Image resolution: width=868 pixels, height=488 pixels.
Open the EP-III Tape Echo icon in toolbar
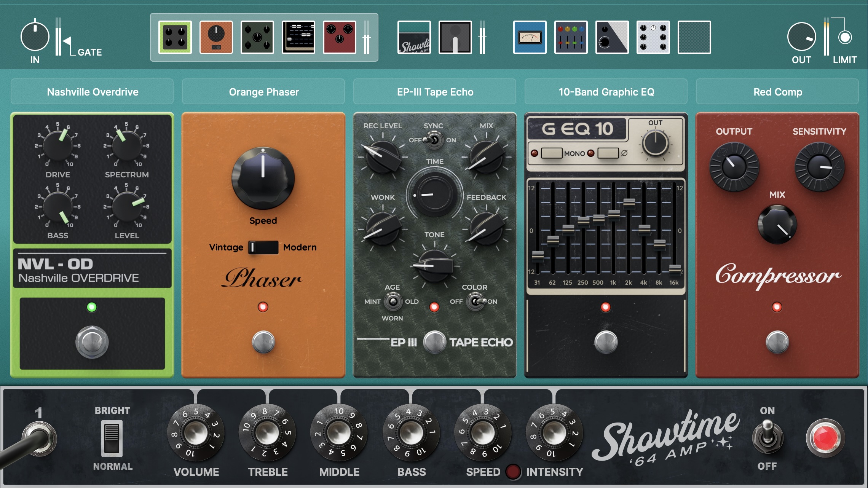click(257, 37)
